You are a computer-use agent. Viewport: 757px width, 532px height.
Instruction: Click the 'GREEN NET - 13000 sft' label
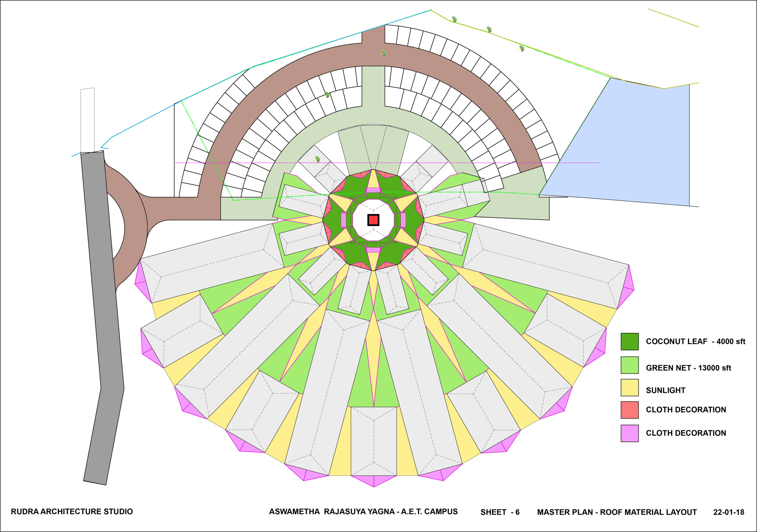688,368
